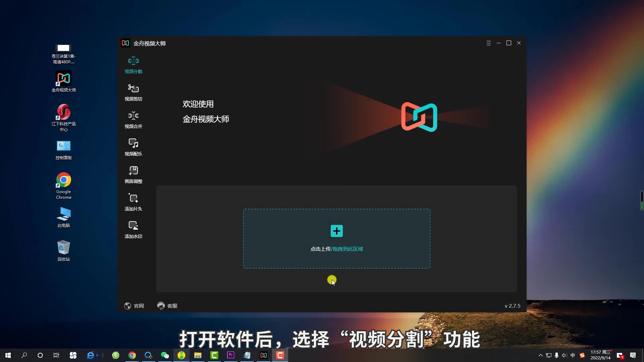
Task: Switch to 金舟视频大师 on the taskbar
Action: point(264,355)
